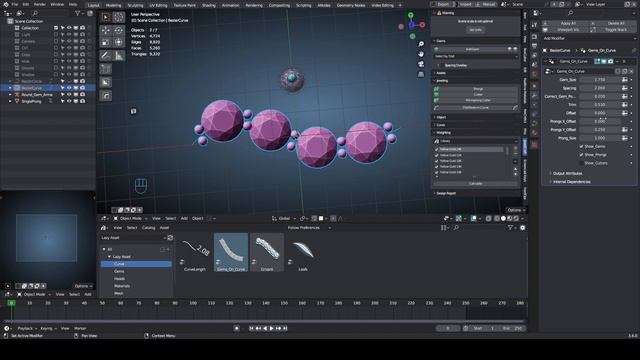Select the Select Box tool
Viewport: 640px width, 360px height.
[x=106, y=17]
